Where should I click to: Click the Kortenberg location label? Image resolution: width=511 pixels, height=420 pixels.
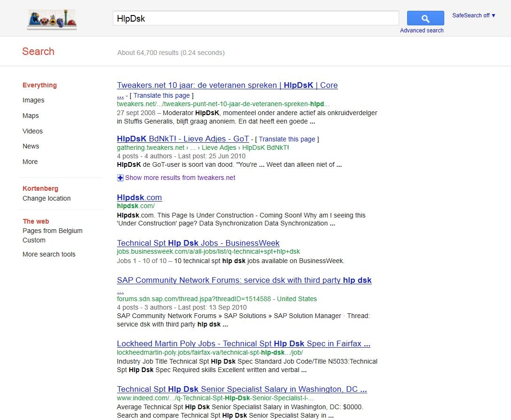tap(40, 188)
